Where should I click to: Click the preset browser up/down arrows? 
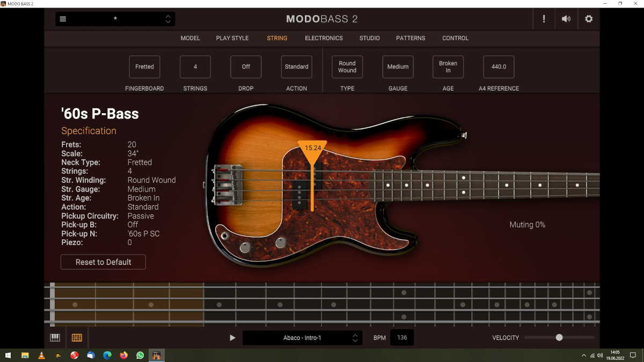tap(168, 19)
